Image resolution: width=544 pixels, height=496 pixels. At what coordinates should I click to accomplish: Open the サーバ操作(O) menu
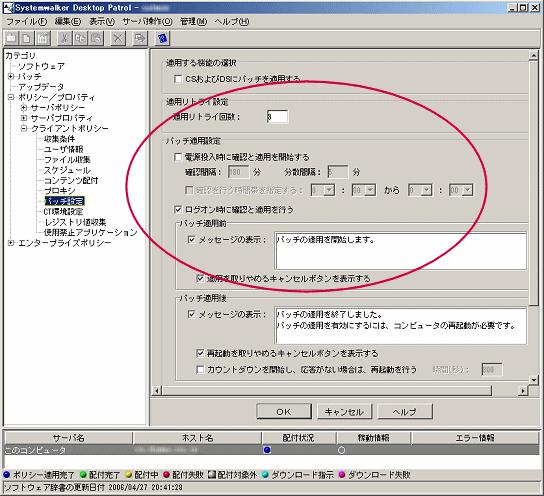147,22
